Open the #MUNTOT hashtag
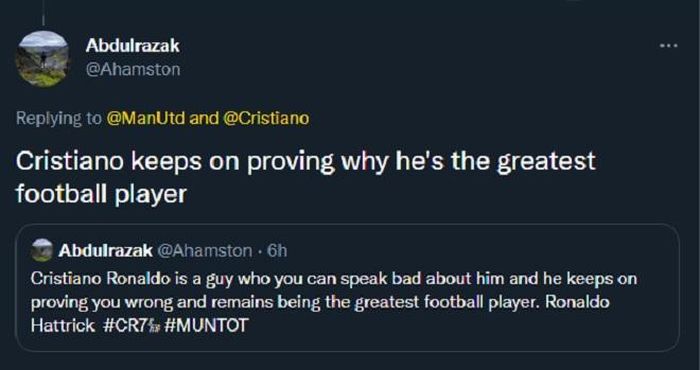700x370 pixels. pos(206,325)
